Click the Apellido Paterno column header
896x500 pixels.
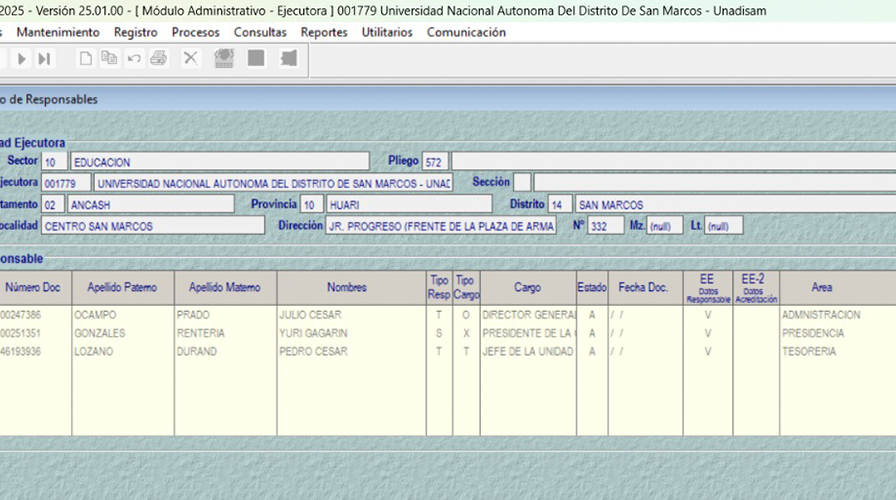pos(123,288)
